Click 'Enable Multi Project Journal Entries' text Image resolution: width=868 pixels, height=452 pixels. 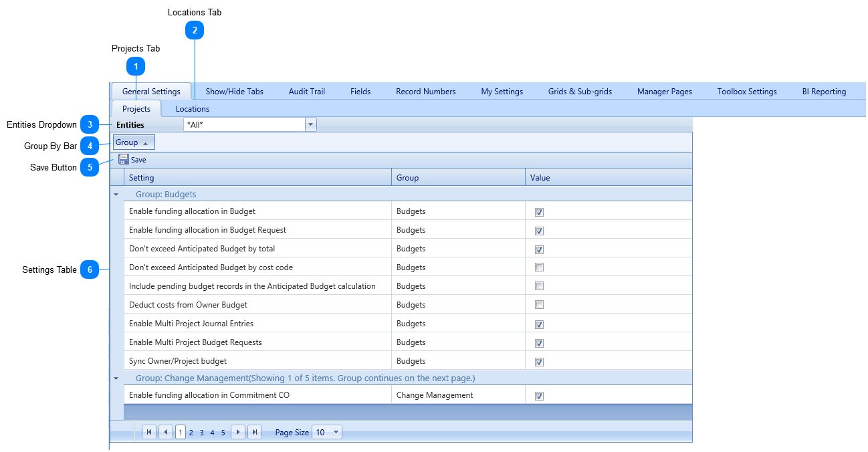(x=191, y=324)
